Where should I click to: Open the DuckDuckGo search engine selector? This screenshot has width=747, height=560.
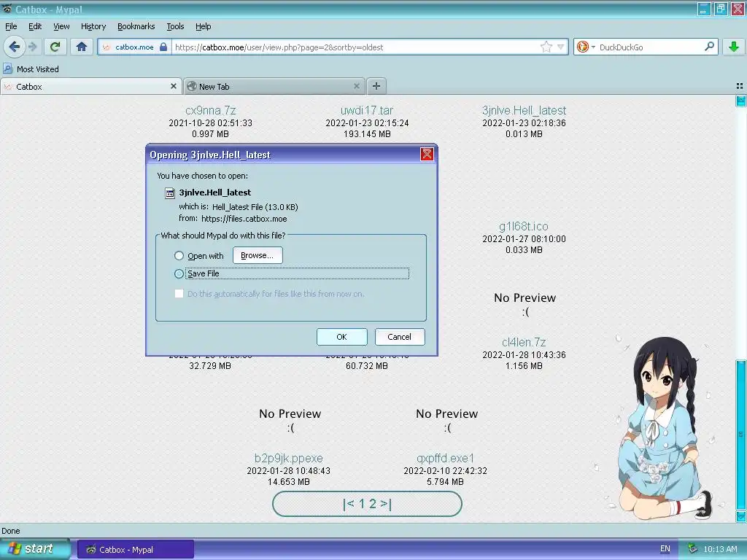[586, 47]
